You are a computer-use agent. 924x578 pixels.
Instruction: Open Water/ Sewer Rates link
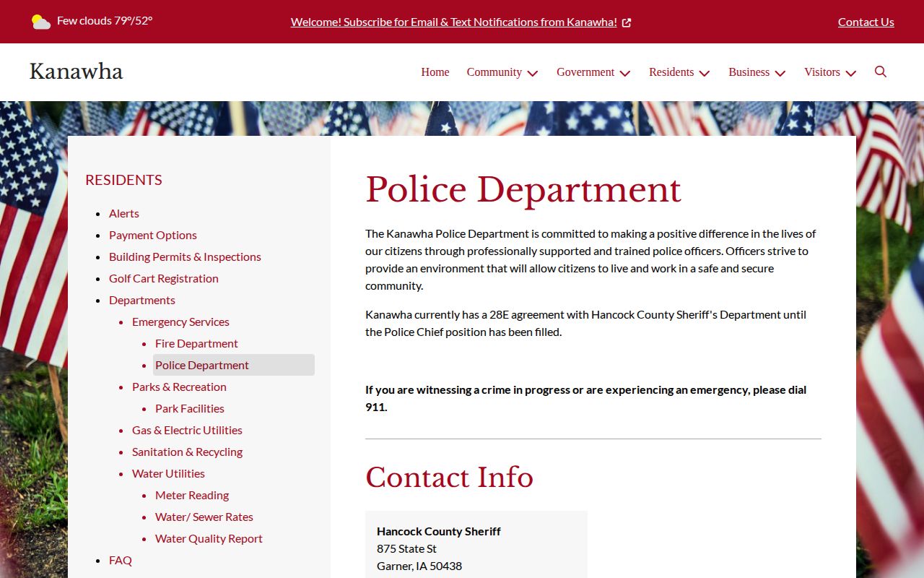204,517
